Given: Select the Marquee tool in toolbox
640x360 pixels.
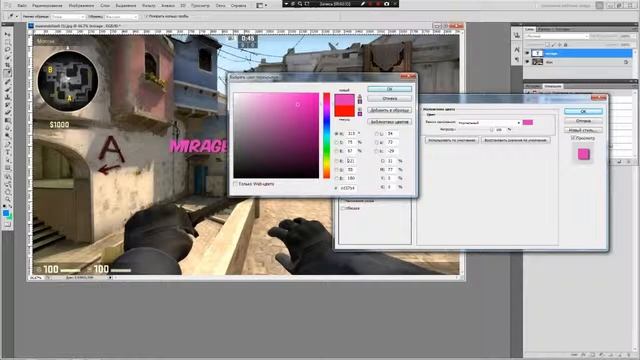Looking at the screenshot, I should [x=7, y=42].
